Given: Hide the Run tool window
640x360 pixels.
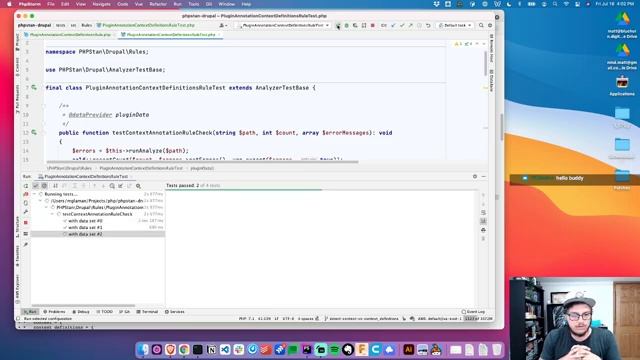Looking at the screenshot, I should [x=484, y=176].
